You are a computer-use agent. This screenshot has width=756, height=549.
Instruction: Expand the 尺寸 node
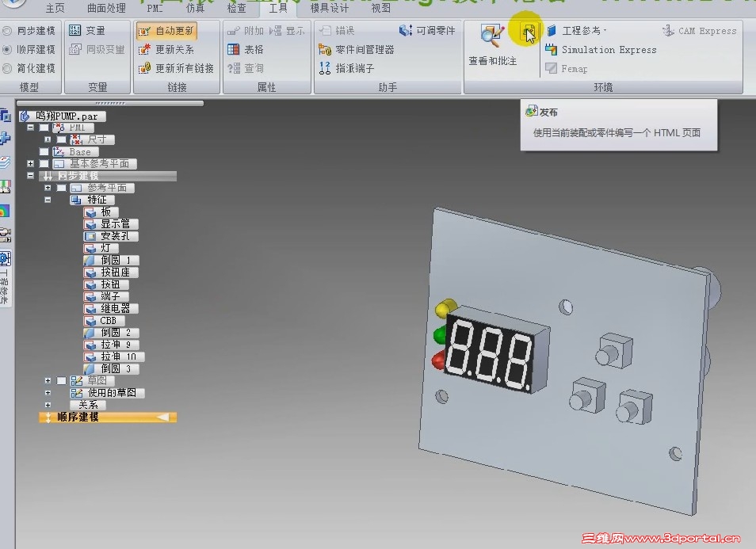click(x=48, y=139)
